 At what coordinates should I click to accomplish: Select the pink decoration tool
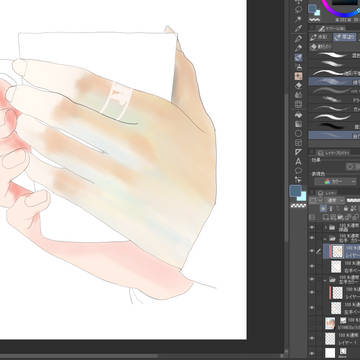(299, 76)
